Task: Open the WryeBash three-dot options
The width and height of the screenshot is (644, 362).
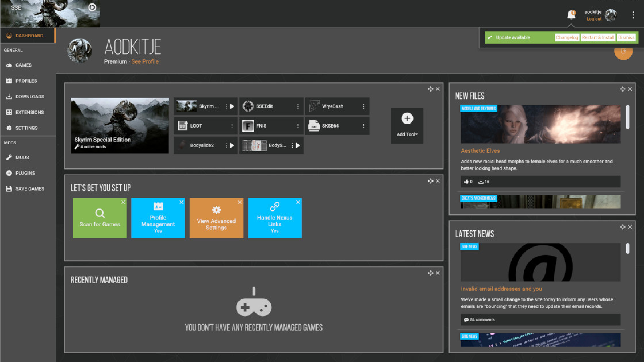Action: (364, 106)
